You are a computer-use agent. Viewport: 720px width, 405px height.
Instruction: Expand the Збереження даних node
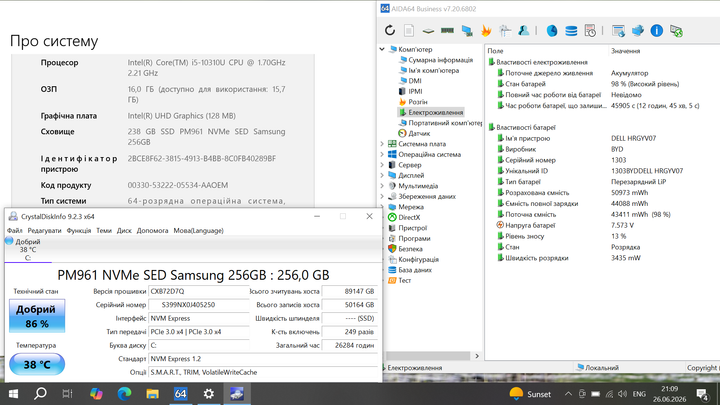(x=382, y=197)
